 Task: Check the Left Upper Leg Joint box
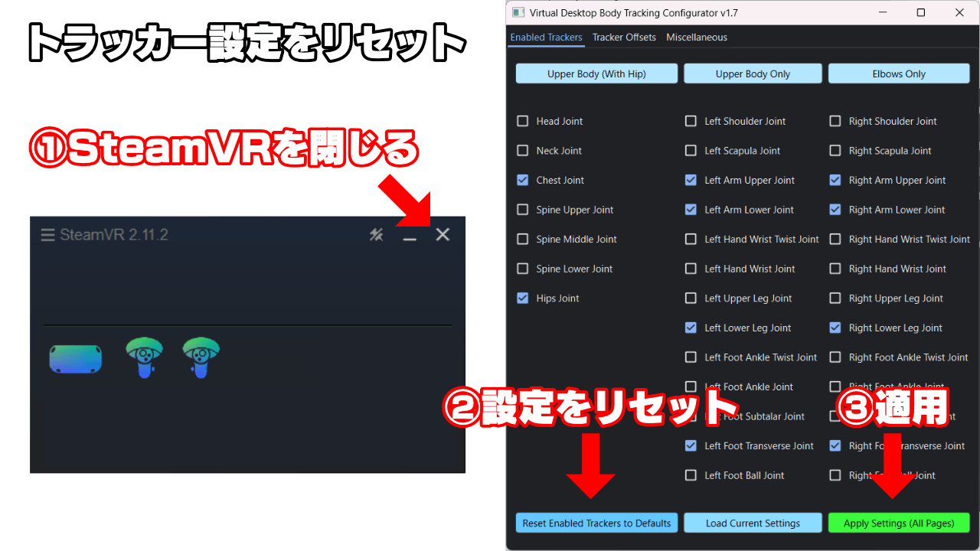691,298
